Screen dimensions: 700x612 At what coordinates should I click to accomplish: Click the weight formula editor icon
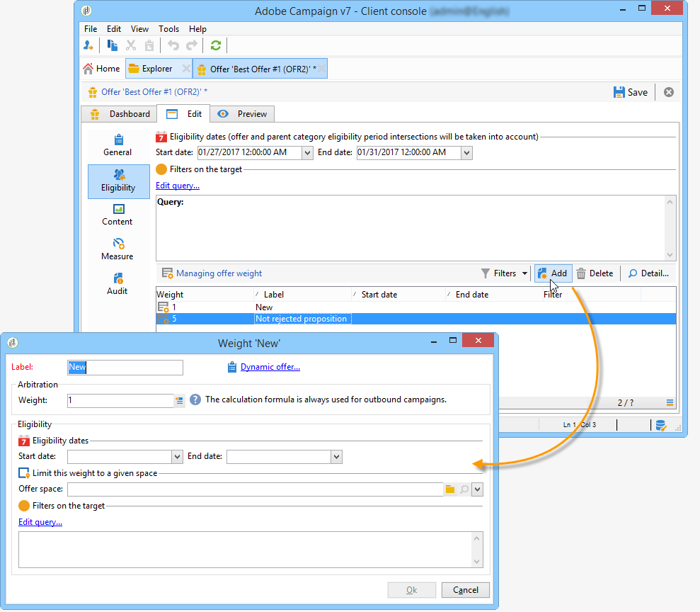179,401
